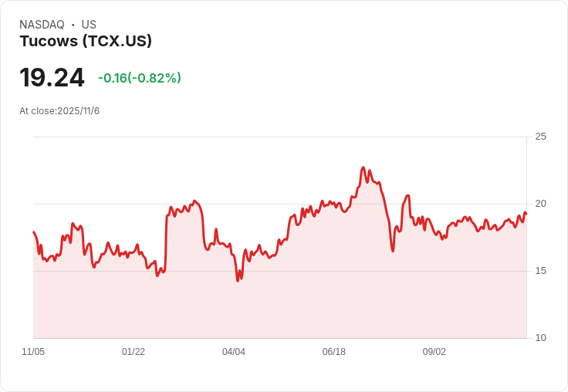Viewport: 568px width, 392px height.
Task: Click the sharp dip in the line after 06/18
Action: tap(393, 251)
